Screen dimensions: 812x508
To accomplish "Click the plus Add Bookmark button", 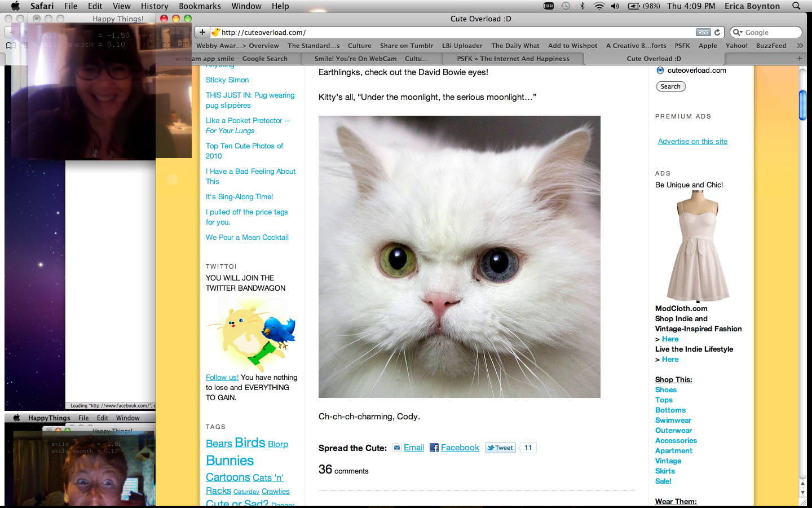I will point(202,32).
